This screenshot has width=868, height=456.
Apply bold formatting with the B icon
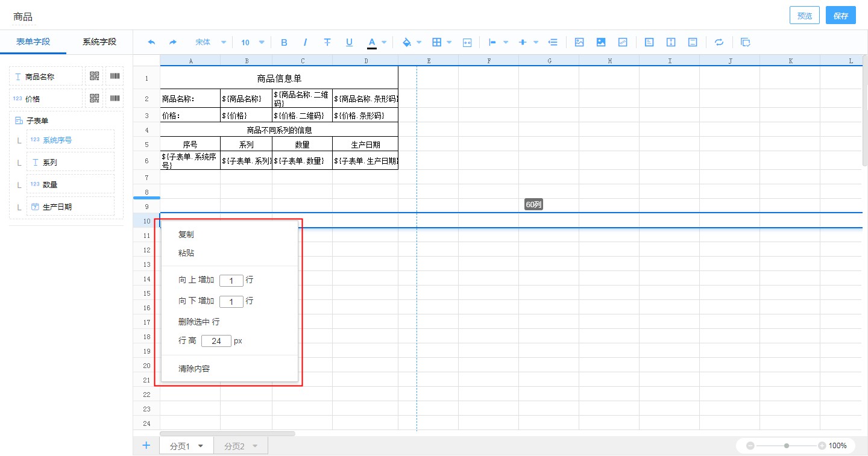click(284, 42)
